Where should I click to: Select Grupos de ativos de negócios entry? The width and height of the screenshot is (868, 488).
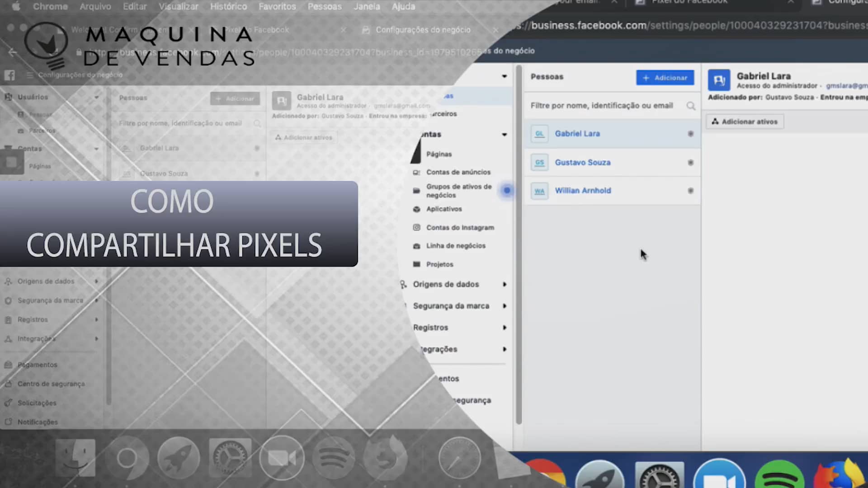459,191
